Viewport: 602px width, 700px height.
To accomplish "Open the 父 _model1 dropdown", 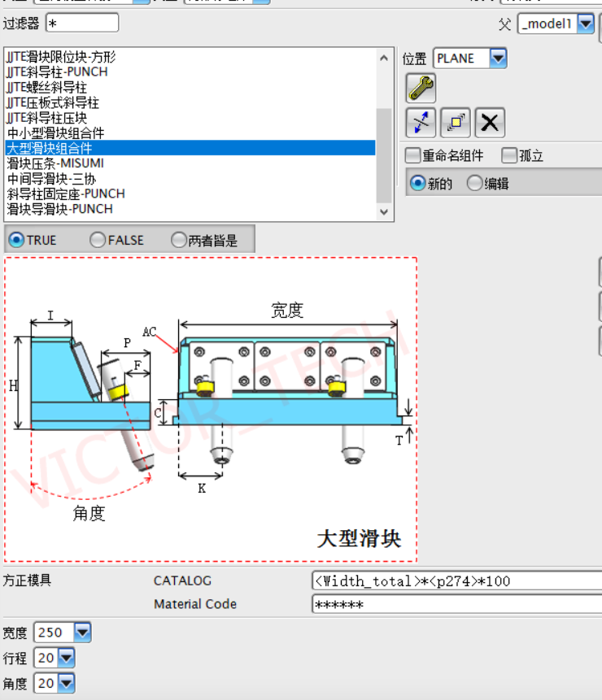I will 586,24.
